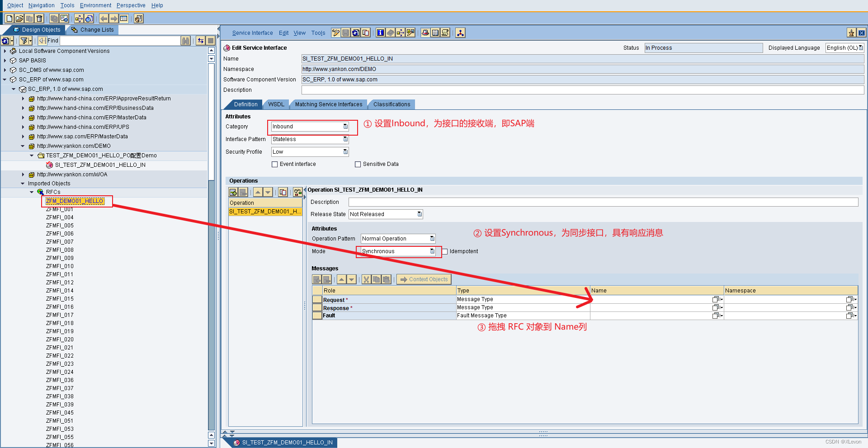Viewport: 868px width, 448px height.
Task: Select the Edit/Display toggle pencil icon
Action: click(x=335, y=33)
